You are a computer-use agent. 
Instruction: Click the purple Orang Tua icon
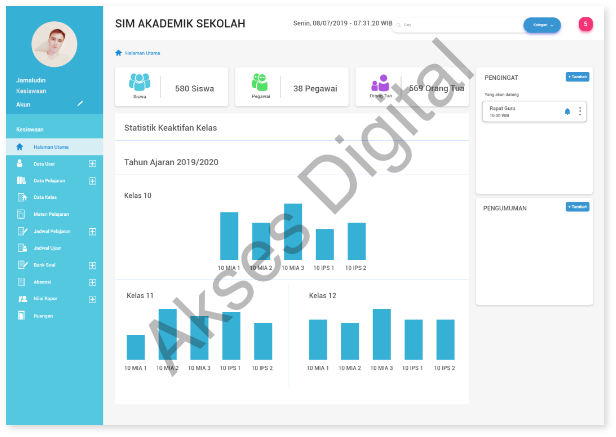(380, 83)
